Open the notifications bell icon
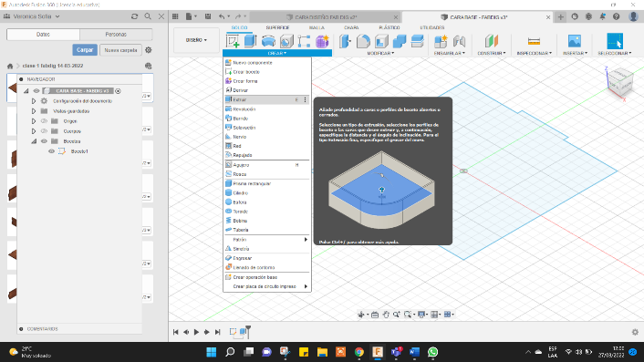The image size is (644, 362). coord(602,16)
